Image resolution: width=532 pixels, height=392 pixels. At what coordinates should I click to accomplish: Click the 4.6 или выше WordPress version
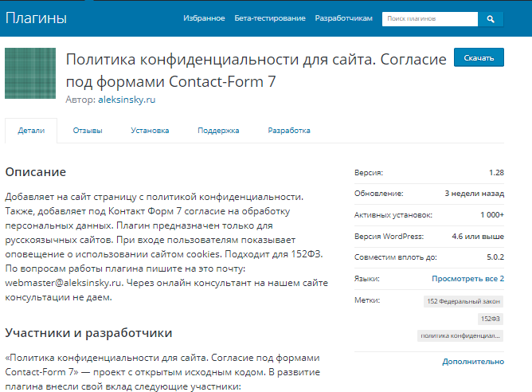478,237
